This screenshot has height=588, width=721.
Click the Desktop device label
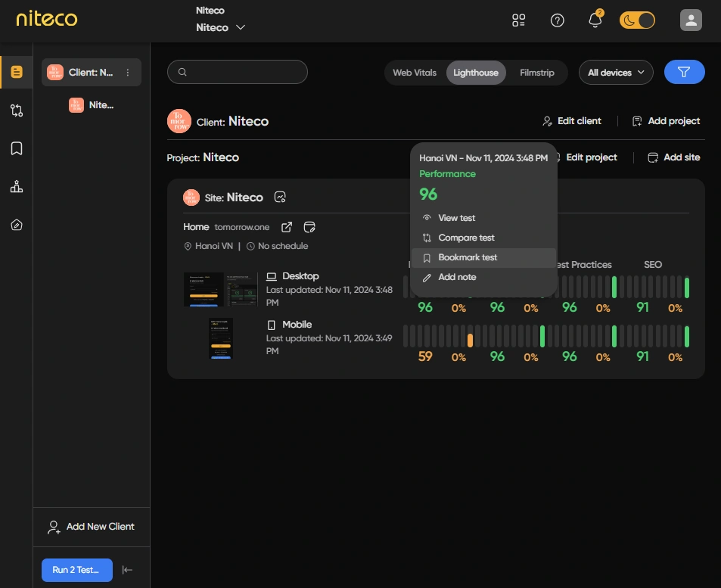click(300, 276)
